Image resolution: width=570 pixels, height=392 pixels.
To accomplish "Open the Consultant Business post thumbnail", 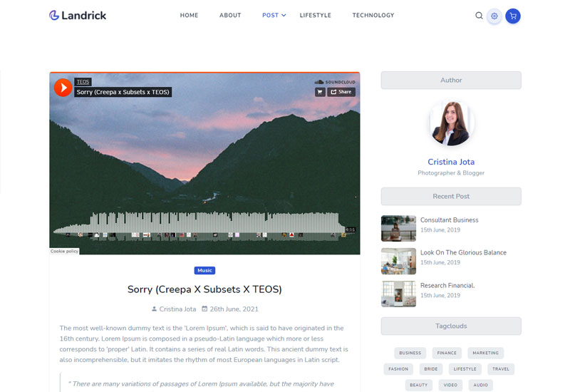I will coord(398,228).
